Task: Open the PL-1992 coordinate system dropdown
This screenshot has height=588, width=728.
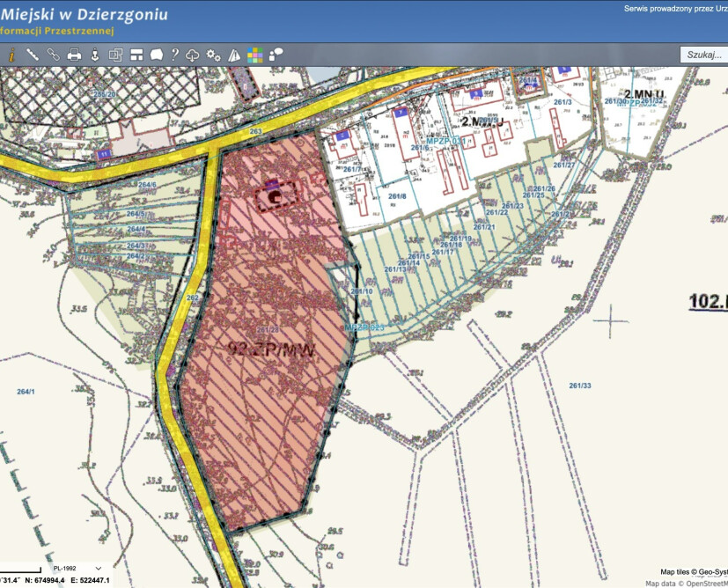Action: (77, 569)
